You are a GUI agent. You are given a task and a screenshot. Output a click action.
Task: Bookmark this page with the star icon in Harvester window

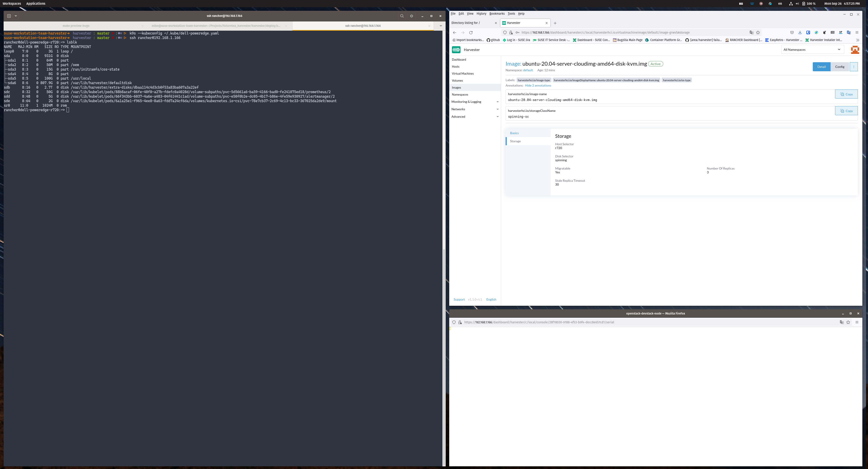758,33
